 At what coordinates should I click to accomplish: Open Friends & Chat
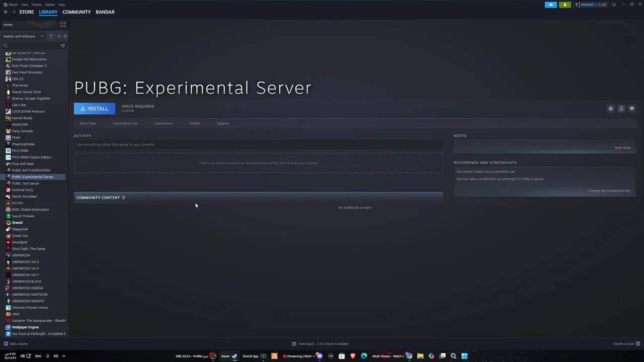point(626,344)
